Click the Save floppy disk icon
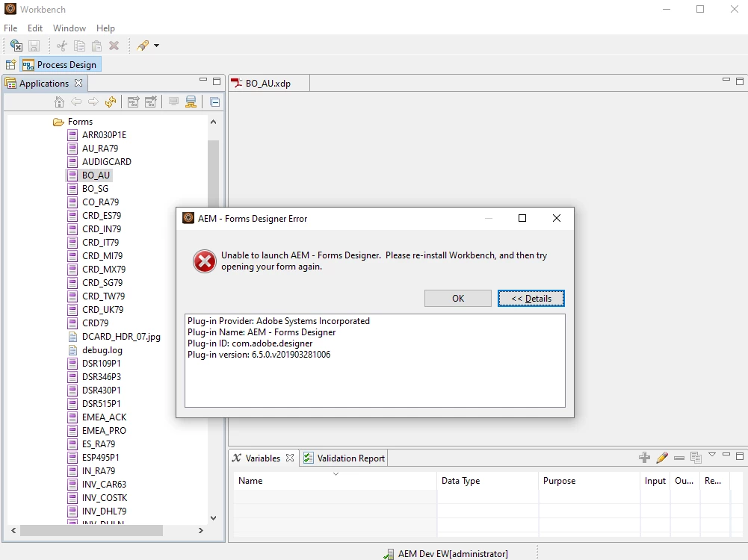This screenshot has height=560, width=748. [34, 46]
